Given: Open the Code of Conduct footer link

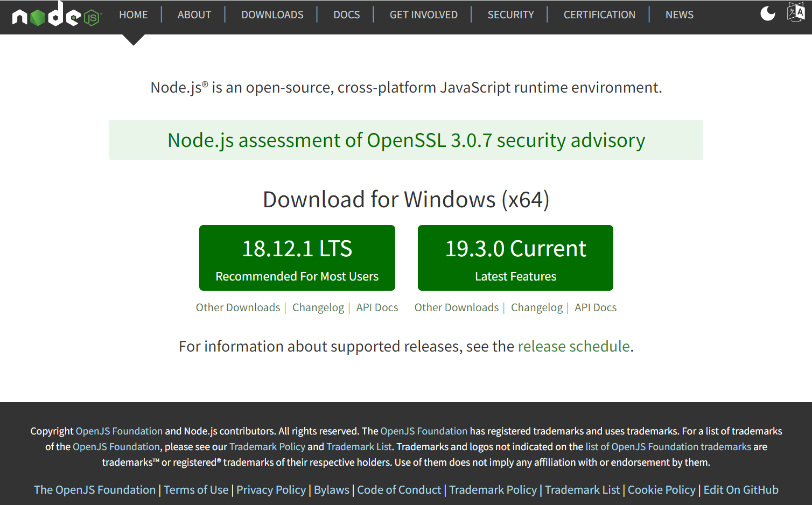Looking at the screenshot, I should [x=399, y=490].
